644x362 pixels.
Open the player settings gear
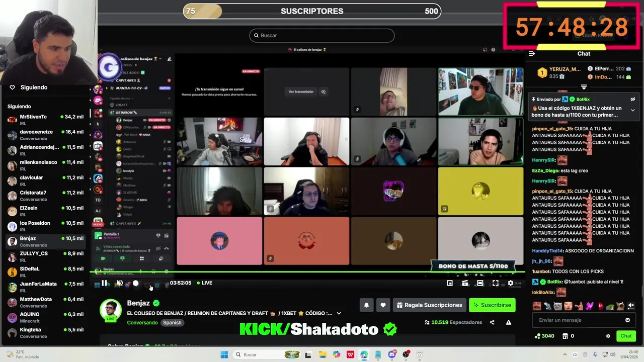point(510,283)
